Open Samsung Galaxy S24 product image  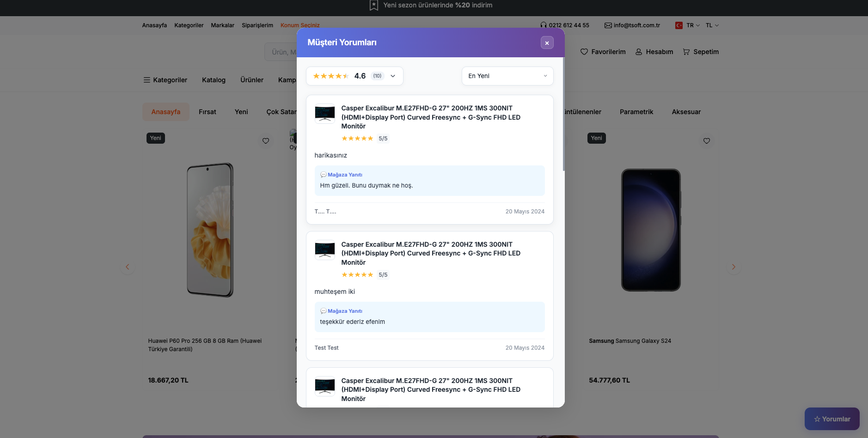tap(651, 230)
